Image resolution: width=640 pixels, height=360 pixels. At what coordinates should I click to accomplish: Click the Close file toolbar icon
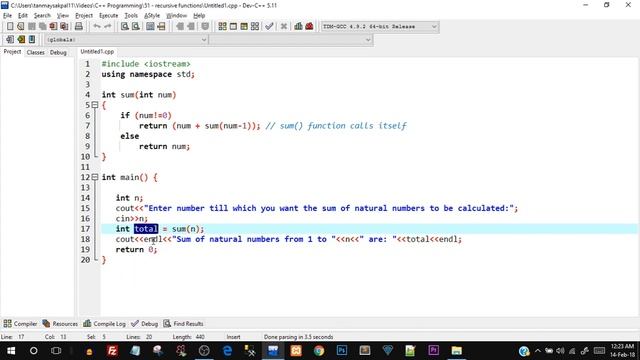(x=53, y=27)
